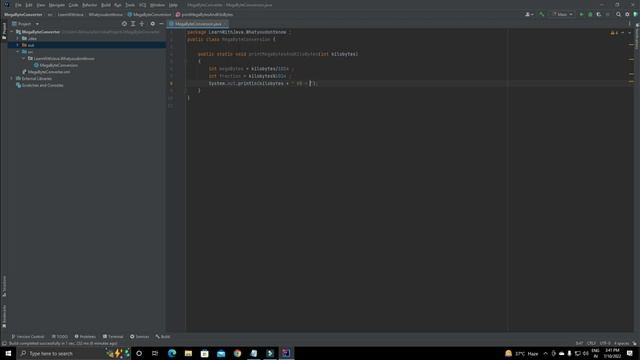Click Run with Coverage icon
Screen dimensions: 640x360
click(598, 14)
